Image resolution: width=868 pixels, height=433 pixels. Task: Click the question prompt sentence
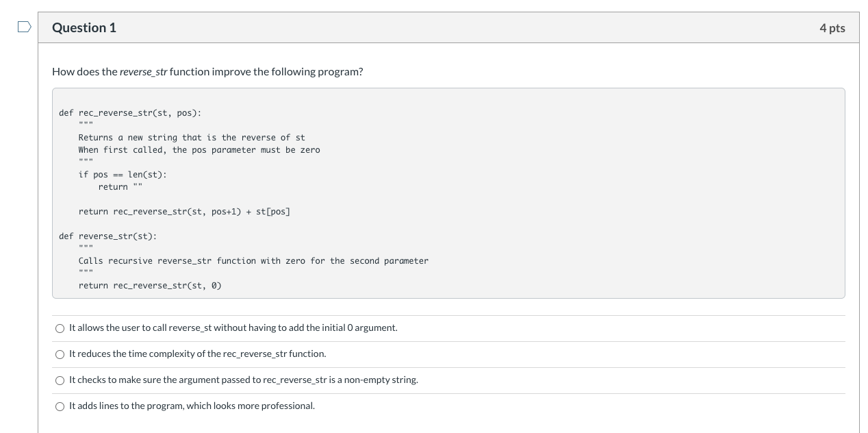pos(207,71)
